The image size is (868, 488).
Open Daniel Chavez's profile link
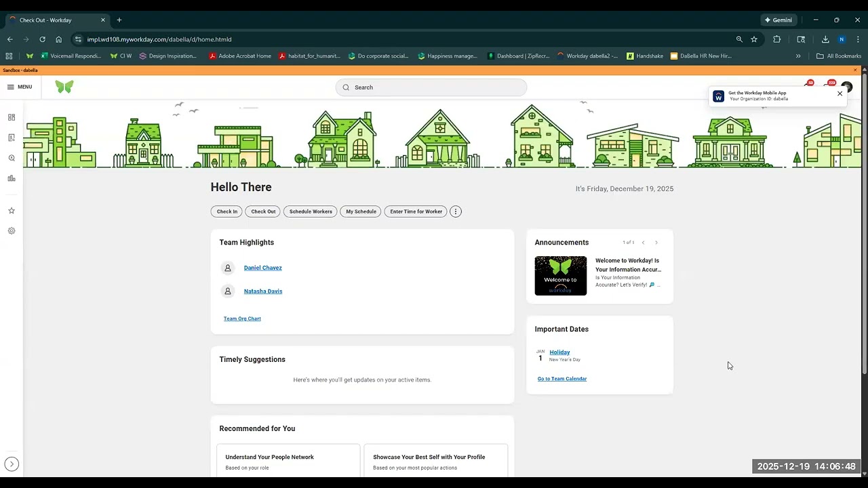click(263, 268)
